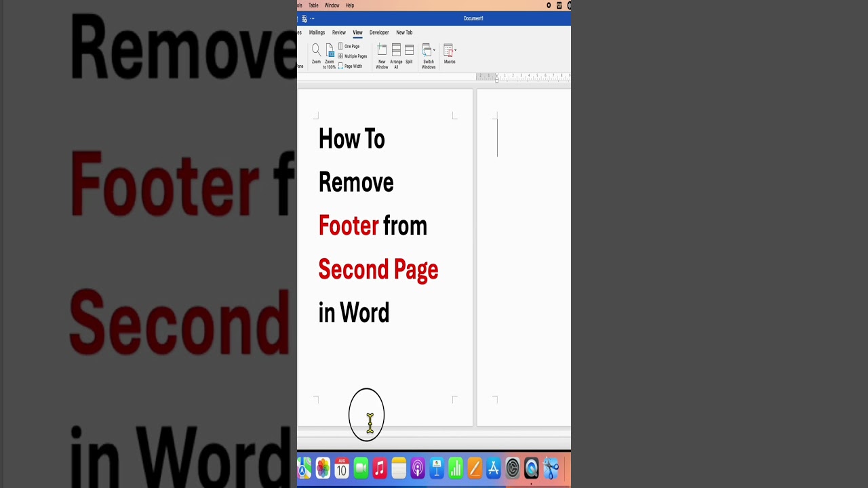
Task: Open the Table menu
Action: coord(313,5)
